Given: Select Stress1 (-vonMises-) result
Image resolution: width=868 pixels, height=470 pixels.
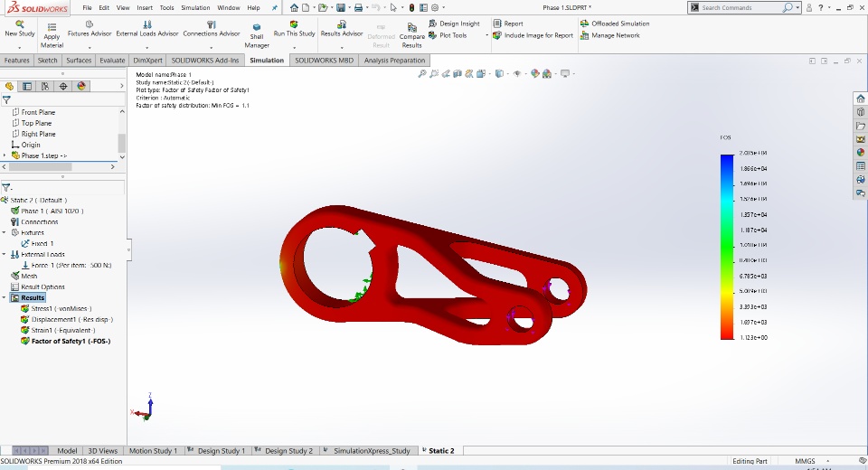Looking at the screenshot, I should (61, 308).
